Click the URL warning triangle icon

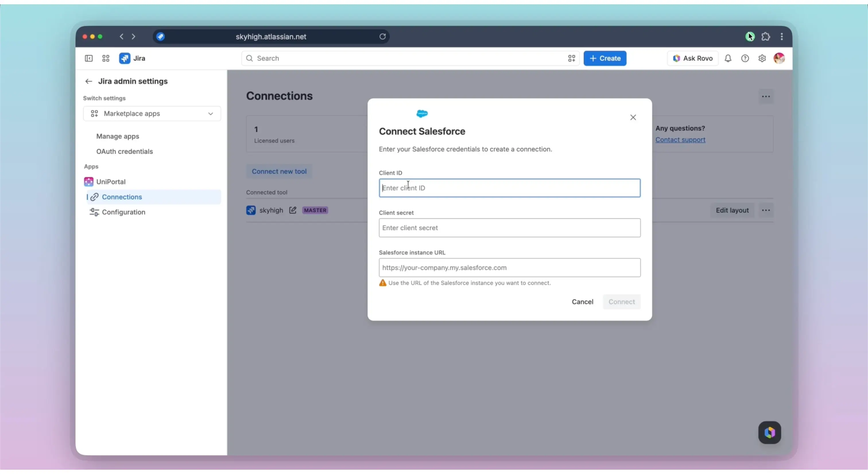pos(383,283)
